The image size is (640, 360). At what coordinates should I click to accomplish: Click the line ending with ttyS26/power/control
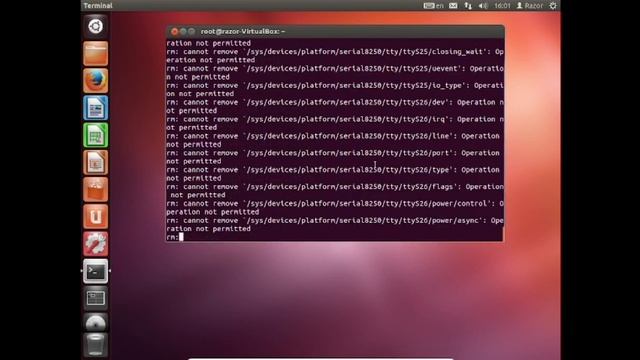[335, 204]
